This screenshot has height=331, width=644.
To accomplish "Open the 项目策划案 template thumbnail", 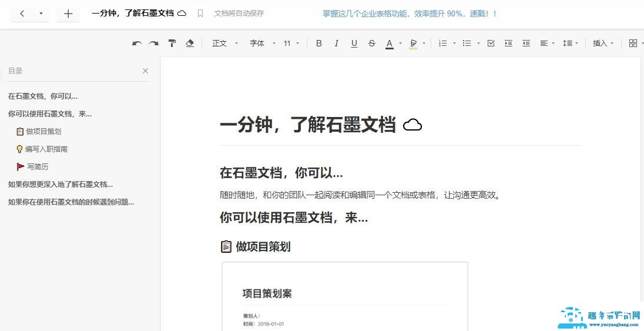I will [344, 296].
